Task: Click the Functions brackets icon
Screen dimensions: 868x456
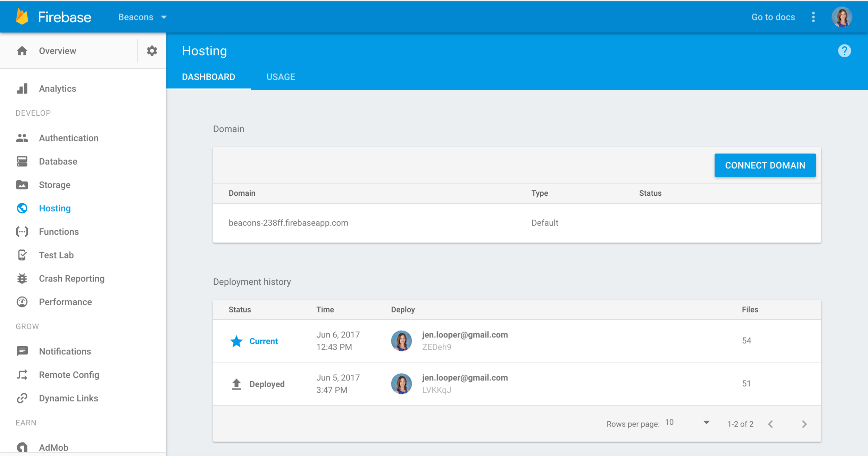Action: pos(22,231)
